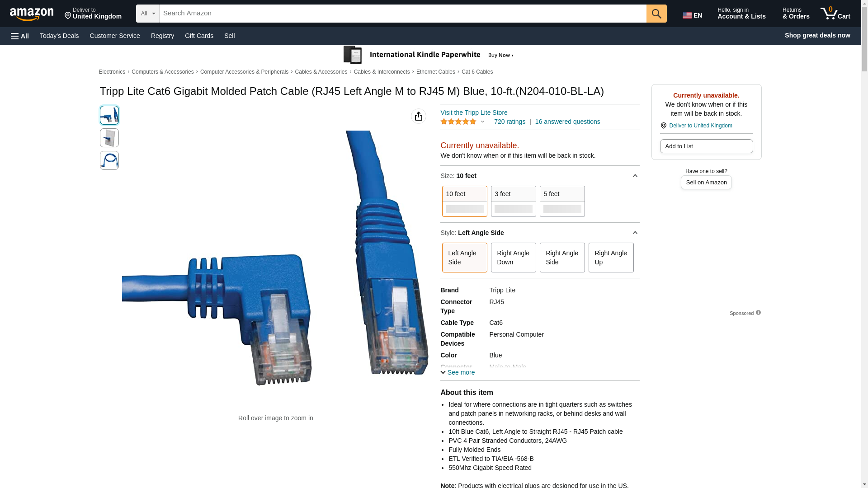This screenshot has width=868, height=488.
Task: Open the All search category dropdown
Action: [x=148, y=14]
